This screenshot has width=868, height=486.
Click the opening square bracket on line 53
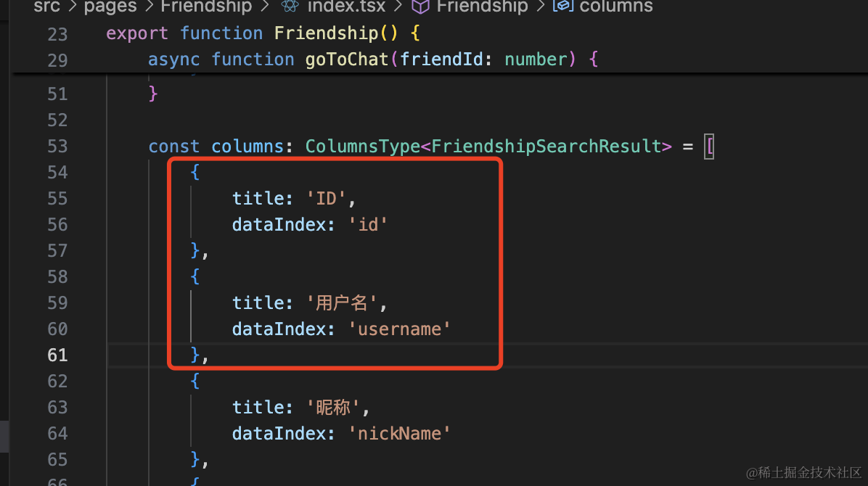[x=710, y=146]
